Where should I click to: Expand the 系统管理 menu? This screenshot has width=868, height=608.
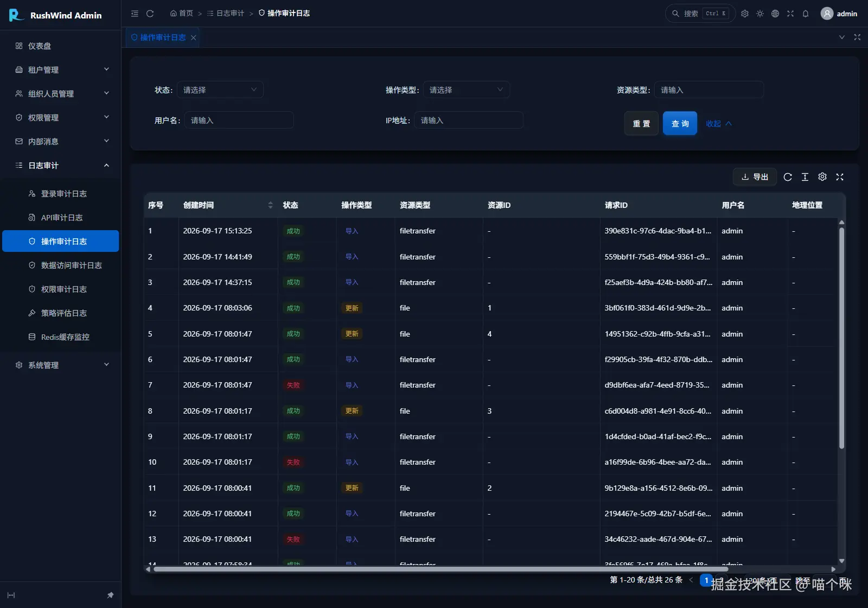click(61, 365)
